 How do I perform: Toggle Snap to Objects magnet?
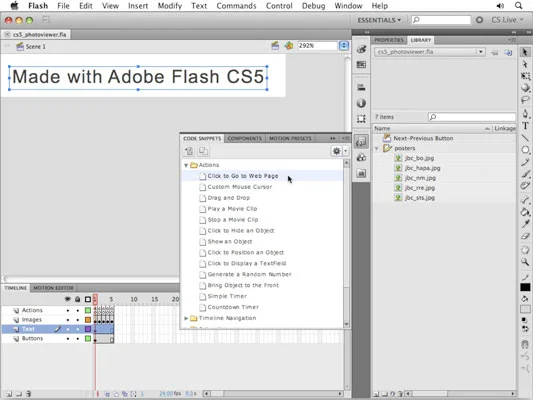pos(525,345)
